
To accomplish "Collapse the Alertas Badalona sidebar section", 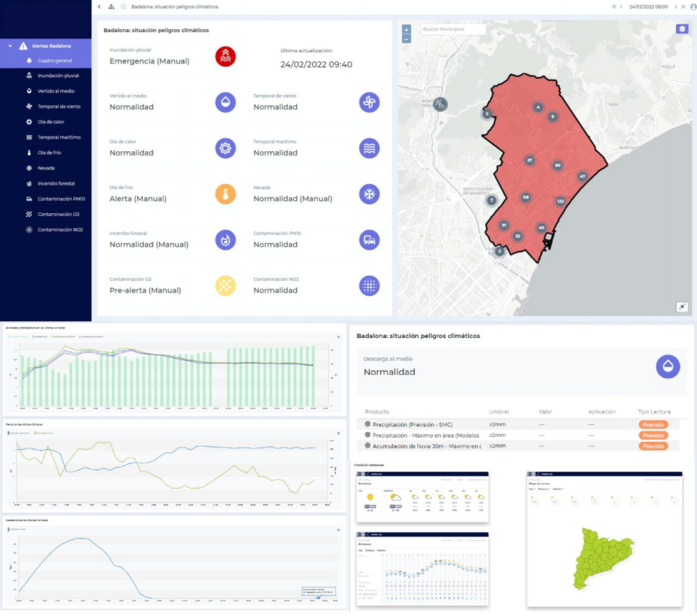I will [x=10, y=46].
